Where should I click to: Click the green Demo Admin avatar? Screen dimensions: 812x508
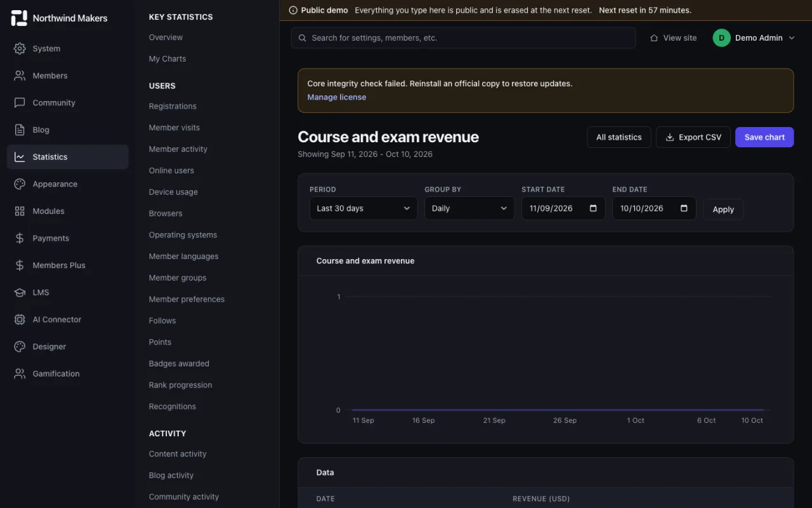(721, 38)
